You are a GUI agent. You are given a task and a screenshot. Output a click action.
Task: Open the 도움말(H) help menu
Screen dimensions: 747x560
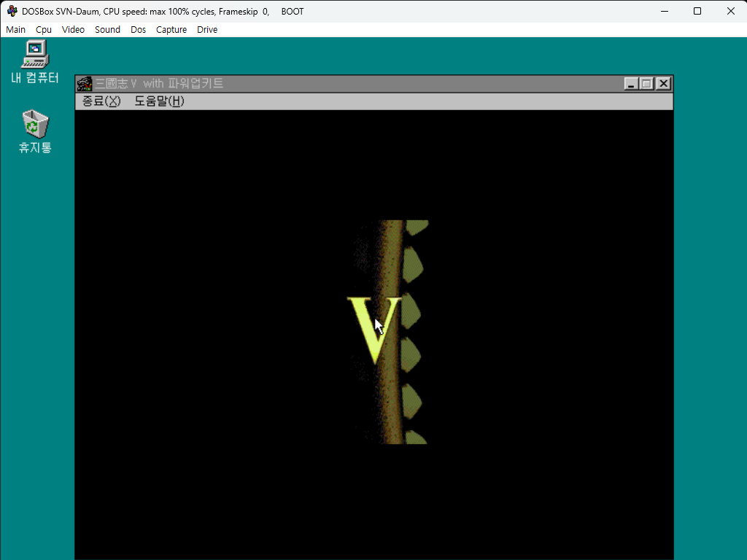click(159, 101)
